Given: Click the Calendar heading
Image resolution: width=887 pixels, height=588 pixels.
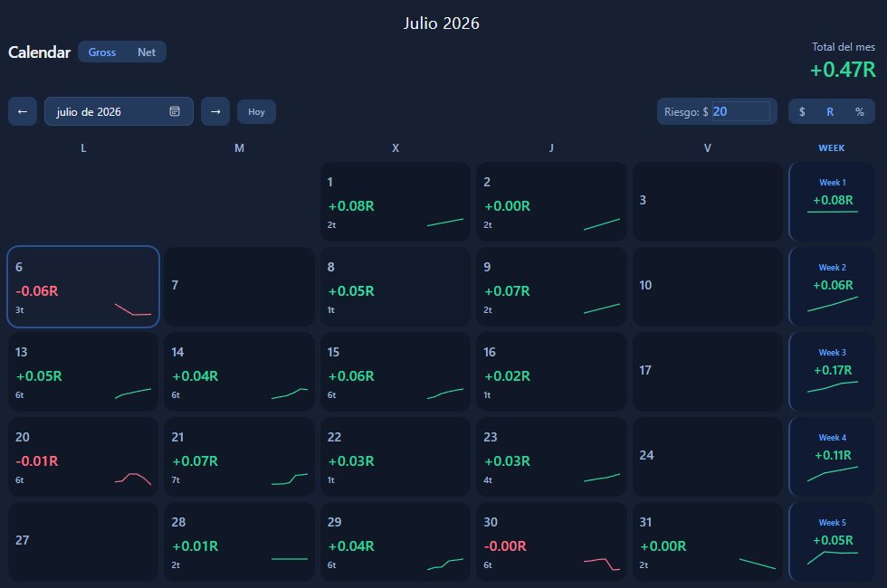Looking at the screenshot, I should click(x=39, y=52).
